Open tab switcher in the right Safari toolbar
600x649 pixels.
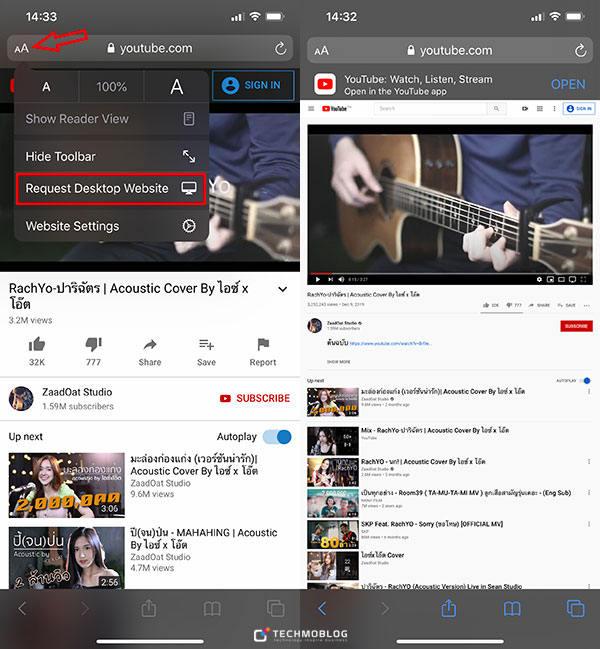(575, 608)
